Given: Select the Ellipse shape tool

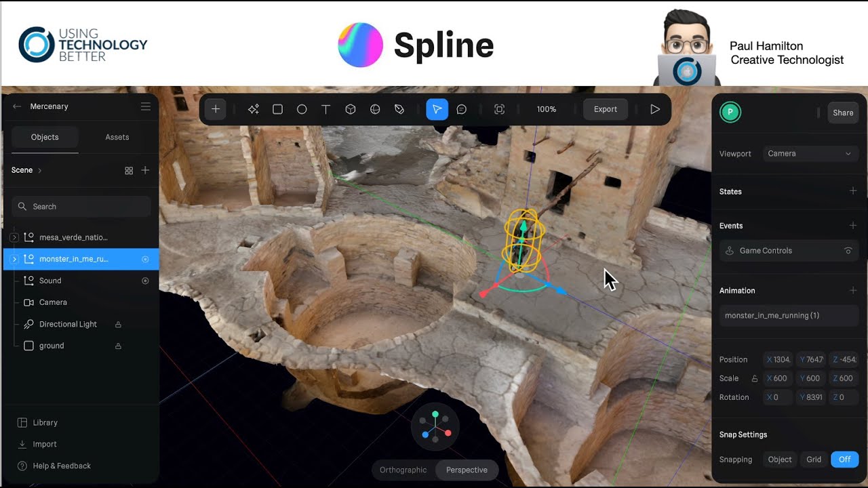Looking at the screenshot, I should point(302,109).
